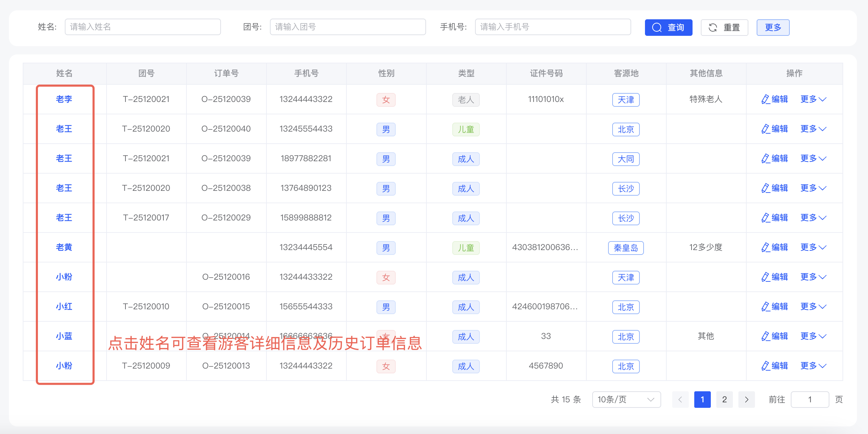Click Edit on order O-25120040 row
The width and height of the screenshot is (868, 434).
[x=774, y=129]
